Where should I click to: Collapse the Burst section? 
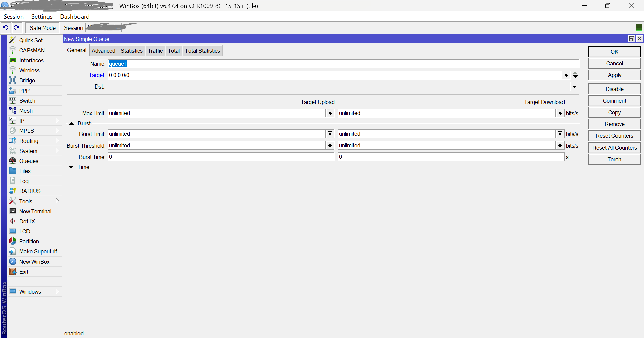click(x=71, y=124)
